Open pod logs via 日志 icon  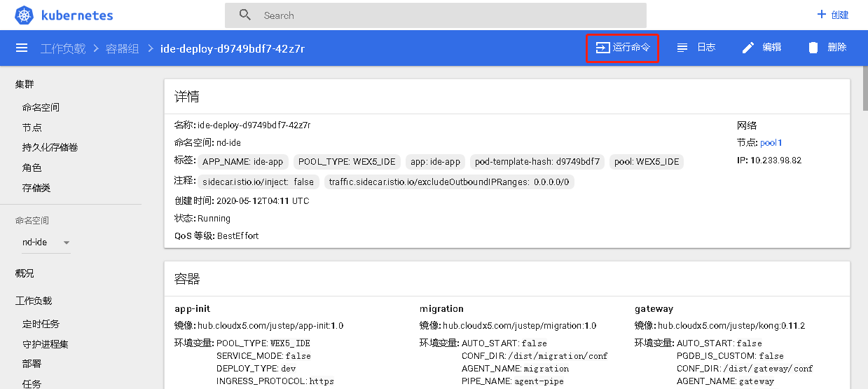682,48
